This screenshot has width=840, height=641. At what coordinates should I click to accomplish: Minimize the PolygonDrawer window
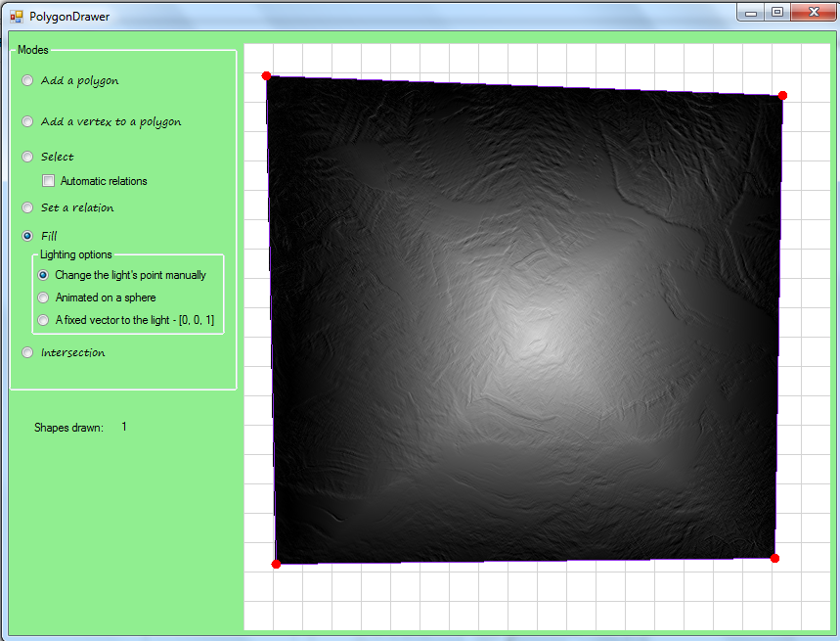tap(751, 13)
